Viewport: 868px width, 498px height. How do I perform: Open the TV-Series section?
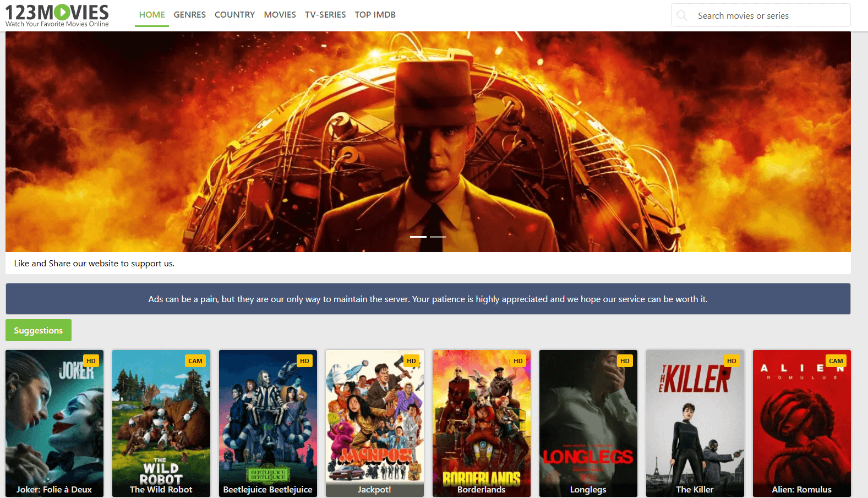[x=325, y=15]
